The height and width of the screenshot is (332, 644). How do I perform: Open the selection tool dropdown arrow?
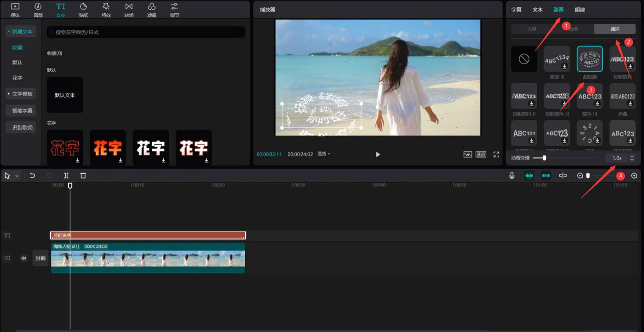tap(17, 176)
